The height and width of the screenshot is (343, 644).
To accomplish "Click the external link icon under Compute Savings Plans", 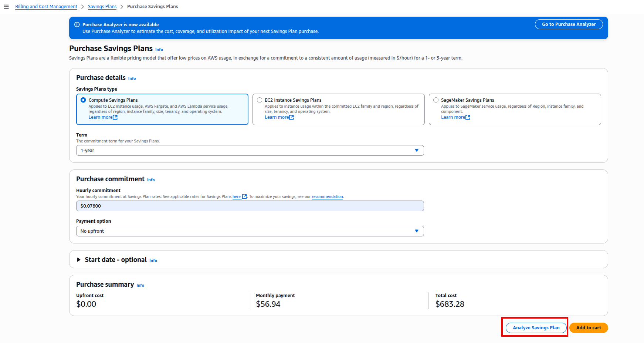I will (x=115, y=117).
